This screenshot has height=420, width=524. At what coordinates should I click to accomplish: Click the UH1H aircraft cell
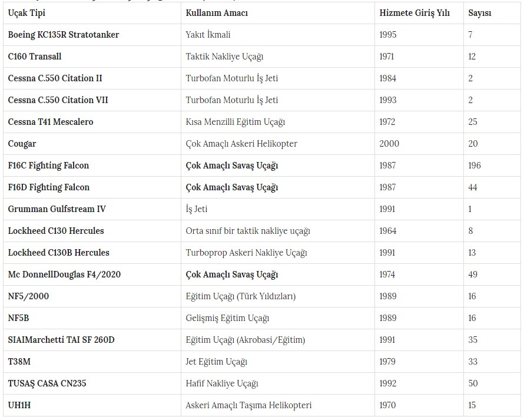[x=19, y=405]
